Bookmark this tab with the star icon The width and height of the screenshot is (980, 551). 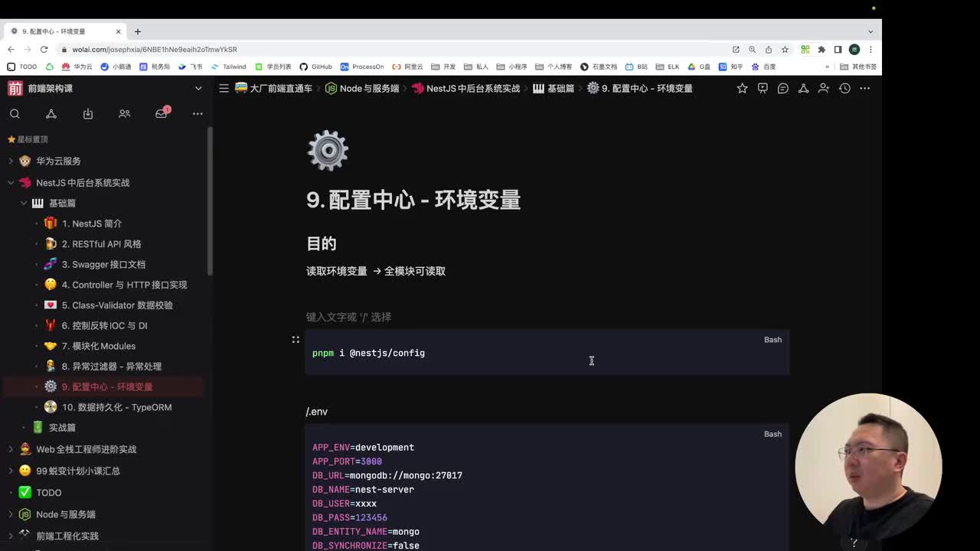click(785, 49)
